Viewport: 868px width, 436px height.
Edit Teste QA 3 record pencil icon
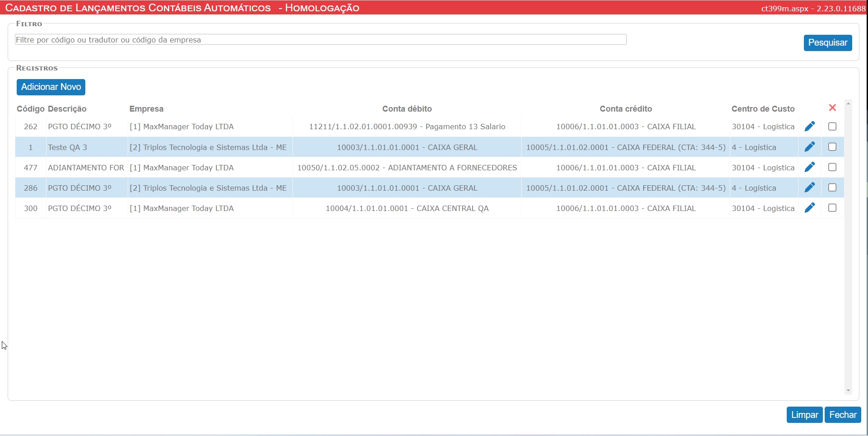click(810, 147)
